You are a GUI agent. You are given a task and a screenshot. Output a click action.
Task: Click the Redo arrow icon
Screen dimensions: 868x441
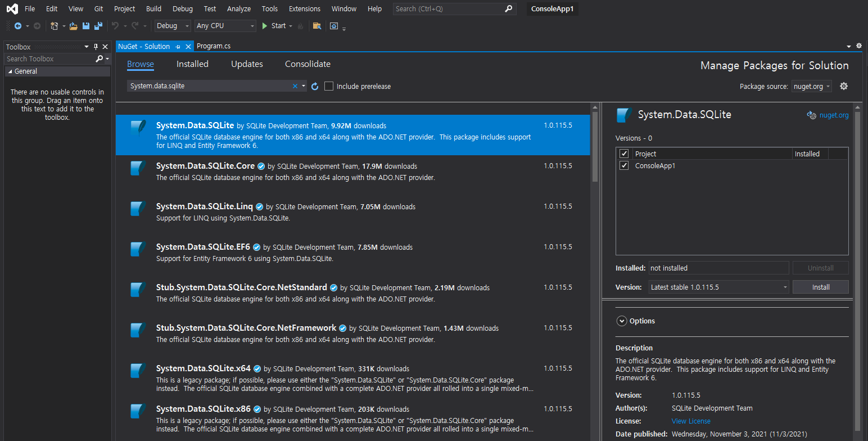coord(135,26)
